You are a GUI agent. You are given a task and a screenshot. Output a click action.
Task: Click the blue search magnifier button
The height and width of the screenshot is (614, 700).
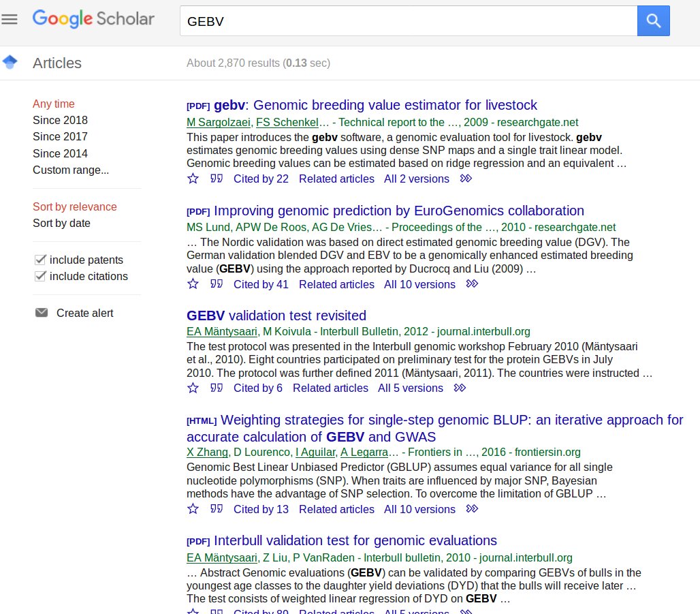click(x=653, y=20)
